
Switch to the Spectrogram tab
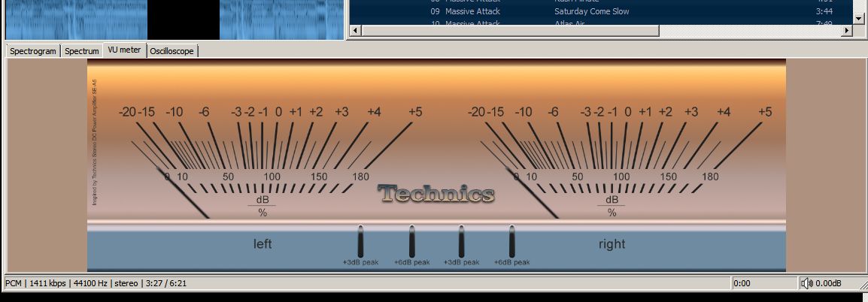point(33,51)
